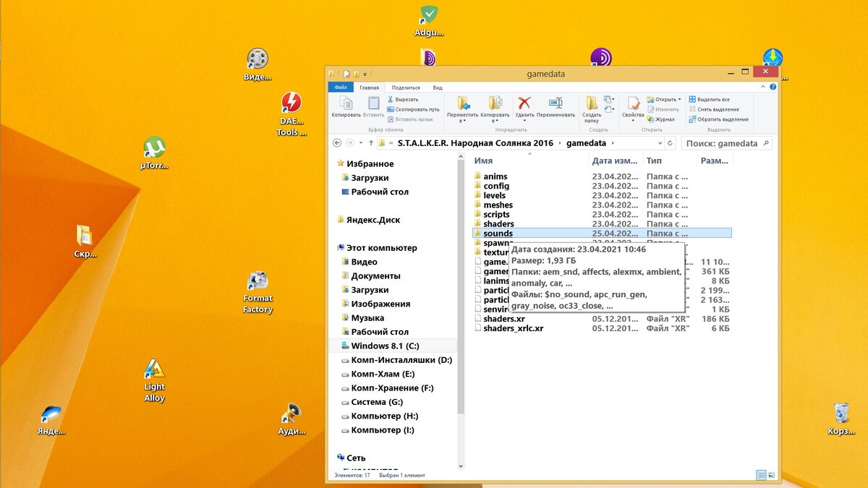Open the Открыть dropdown in the ribbon

[664, 99]
